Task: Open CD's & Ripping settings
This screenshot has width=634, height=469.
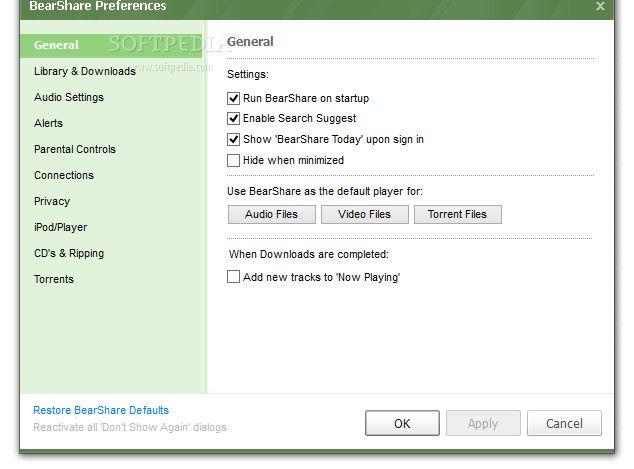Action: (x=69, y=254)
